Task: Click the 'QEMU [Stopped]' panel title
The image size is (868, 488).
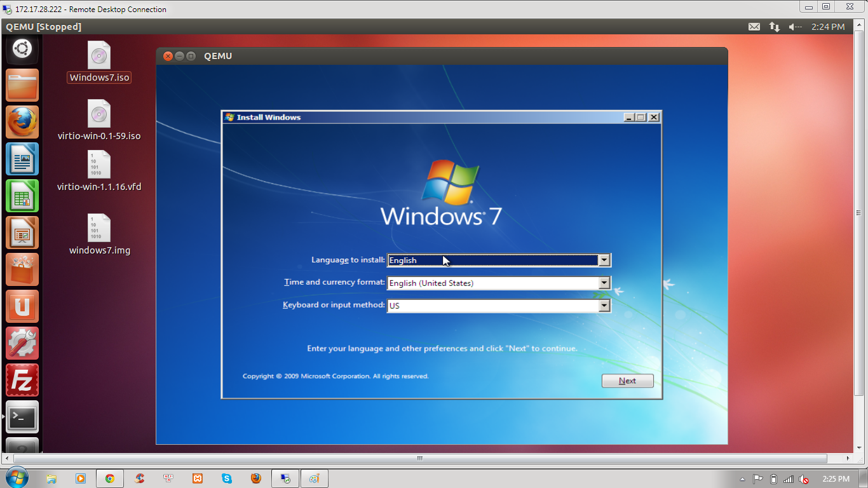Action: [x=44, y=27]
